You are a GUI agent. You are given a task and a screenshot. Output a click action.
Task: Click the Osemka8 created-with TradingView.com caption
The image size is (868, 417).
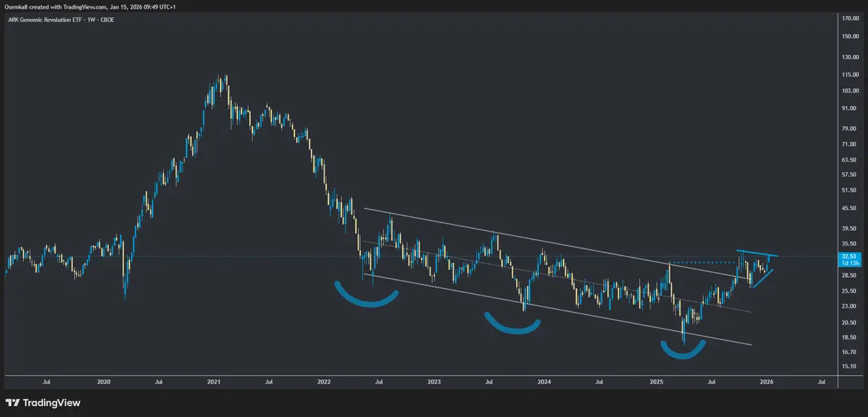90,7
